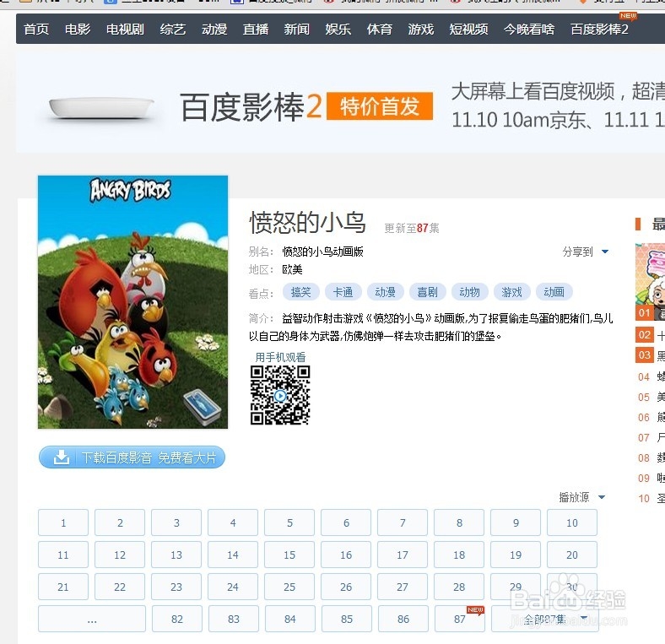Viewport: 665px width, 644px height.
Task: Play episode 7
Action: pyautogui.click(x=403, y=522)
